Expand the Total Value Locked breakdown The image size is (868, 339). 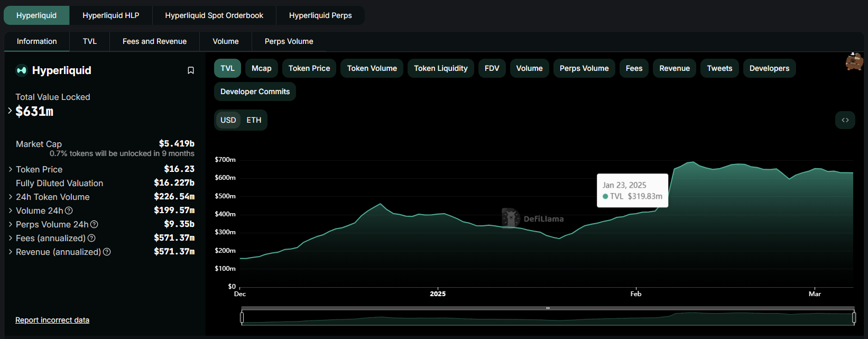(x=10, y=111)
